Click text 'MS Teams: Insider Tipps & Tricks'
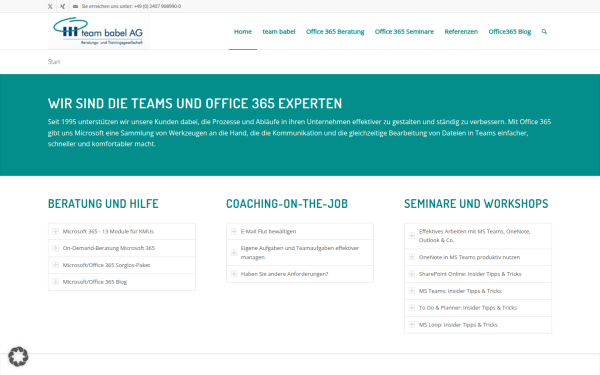 (x=460, y=291)
